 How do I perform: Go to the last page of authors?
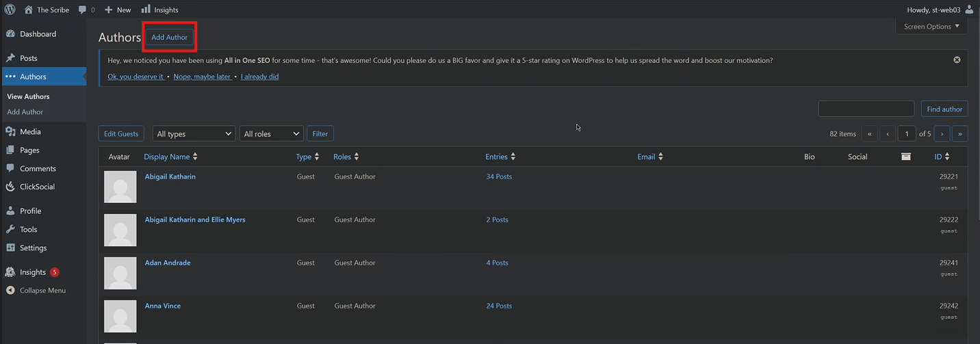(960, 134)
